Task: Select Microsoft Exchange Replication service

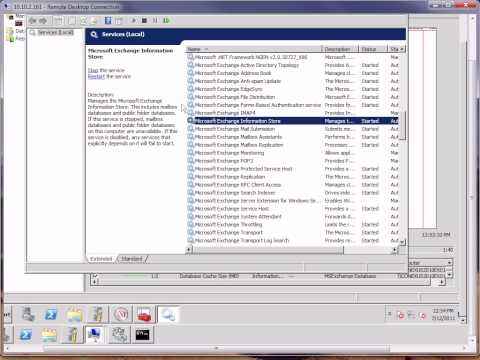Action: (293, 177)
